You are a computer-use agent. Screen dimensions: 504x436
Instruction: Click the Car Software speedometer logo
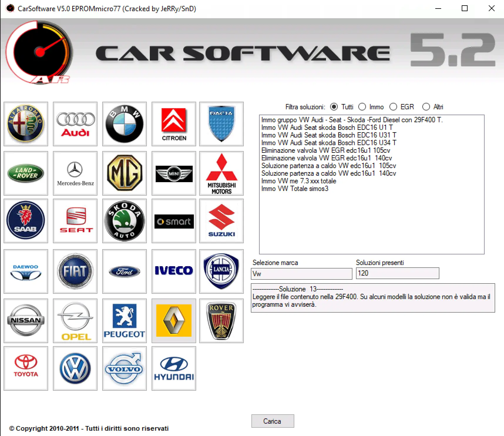point(39,52)
